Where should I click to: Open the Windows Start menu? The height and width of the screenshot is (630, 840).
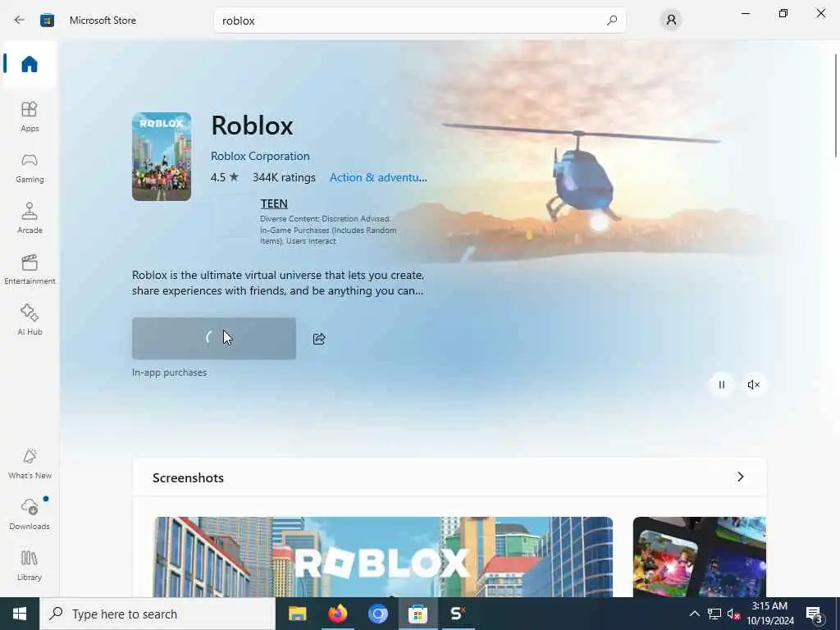click(x=20, y=614)
